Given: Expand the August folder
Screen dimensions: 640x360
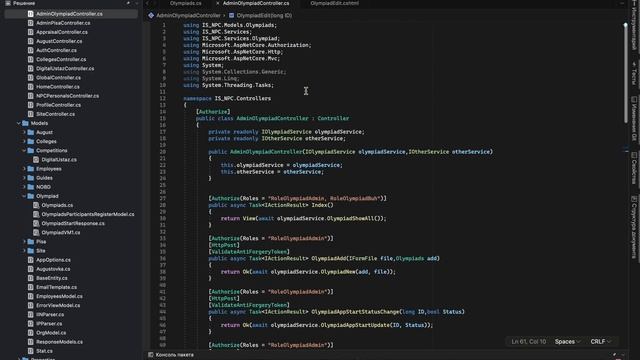Looking at the screenshot, I should click(24, 132).
